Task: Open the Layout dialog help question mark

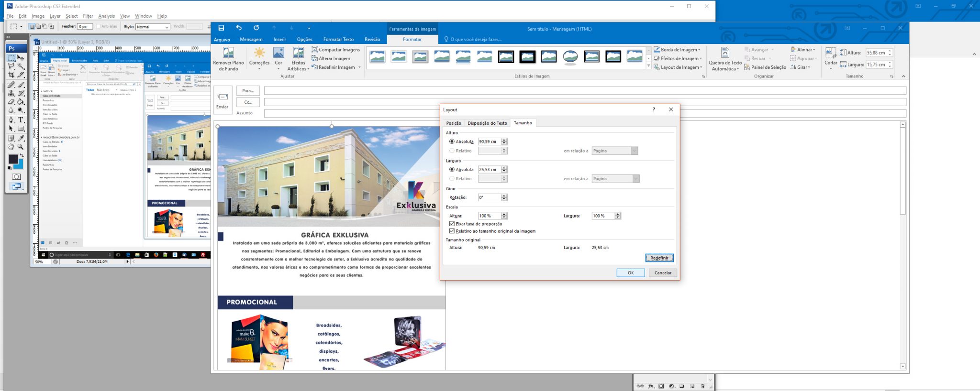Action: (x=654, y=109)
